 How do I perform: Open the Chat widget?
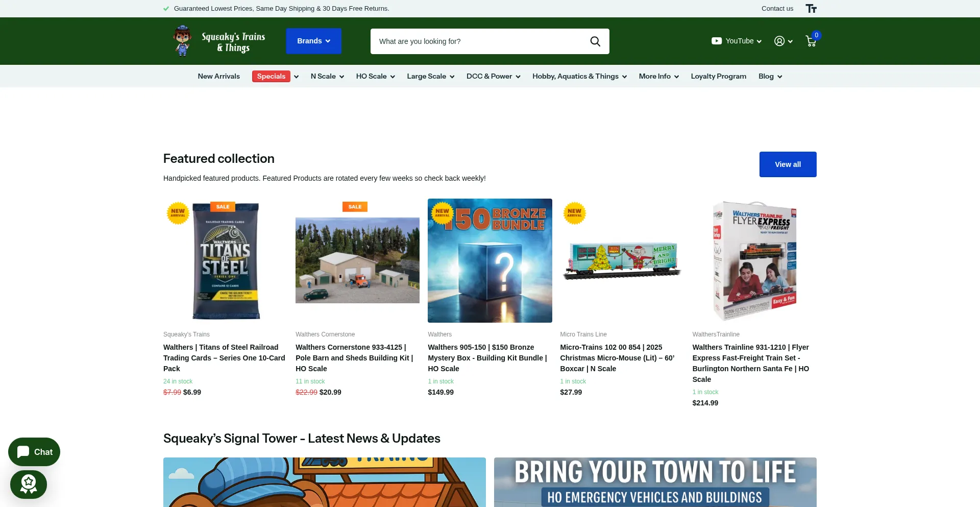(34, 452)
